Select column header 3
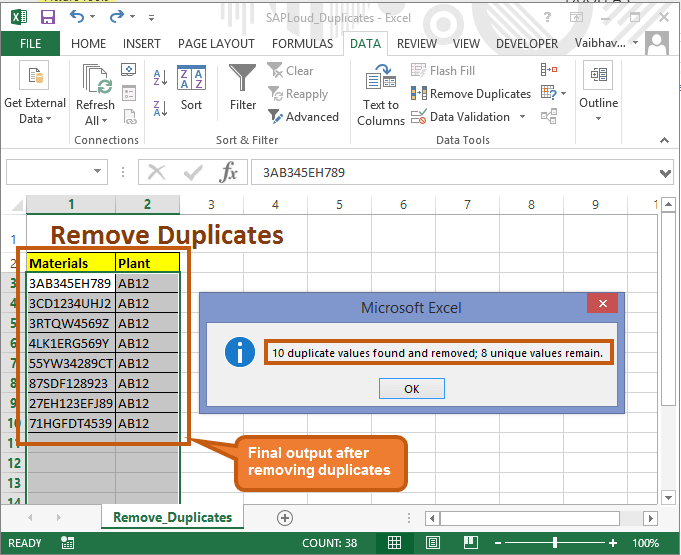 pos(212,205)
